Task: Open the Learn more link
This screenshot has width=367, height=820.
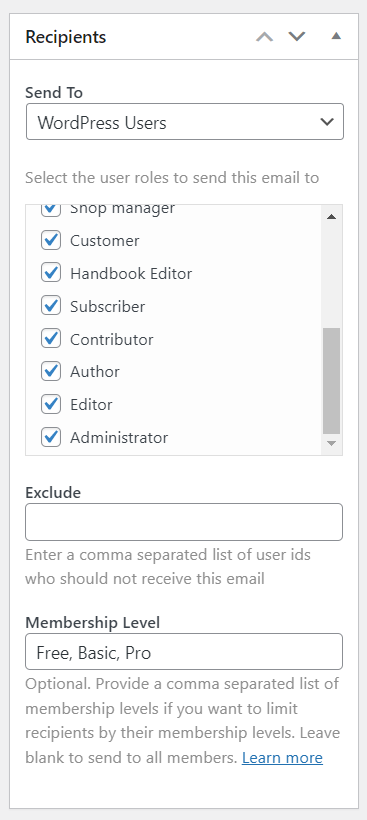Action: pyautogui.click(x=282, y=758)
